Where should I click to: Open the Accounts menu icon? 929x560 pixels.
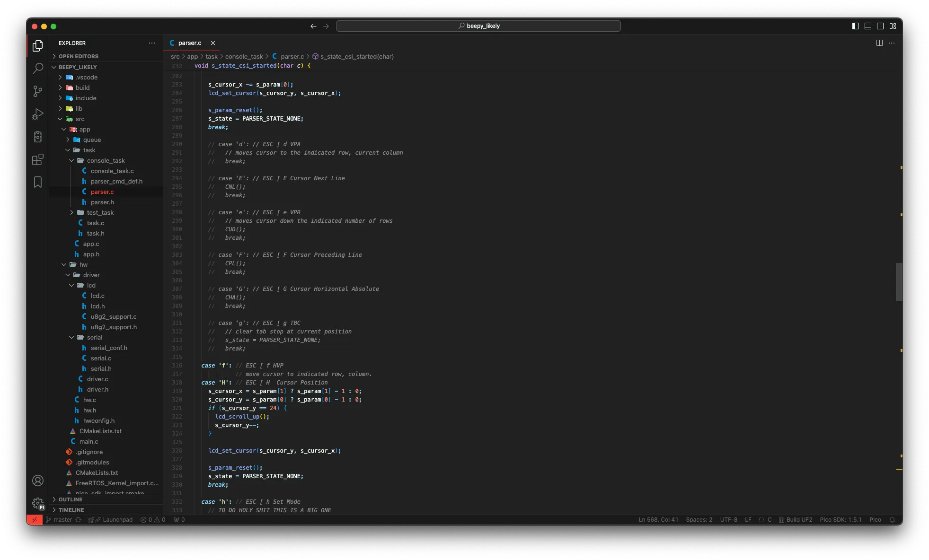click(x=38, y=481)
